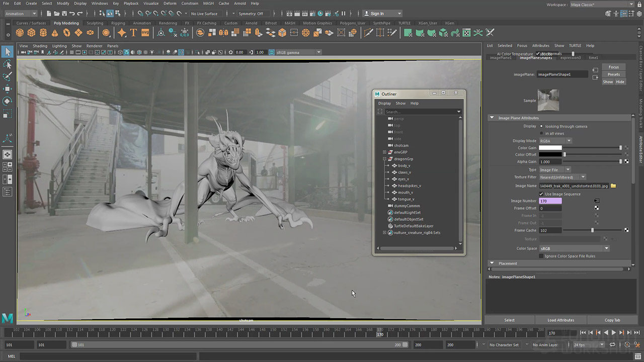Click the white Color Gain swatch

coord(550,148)
